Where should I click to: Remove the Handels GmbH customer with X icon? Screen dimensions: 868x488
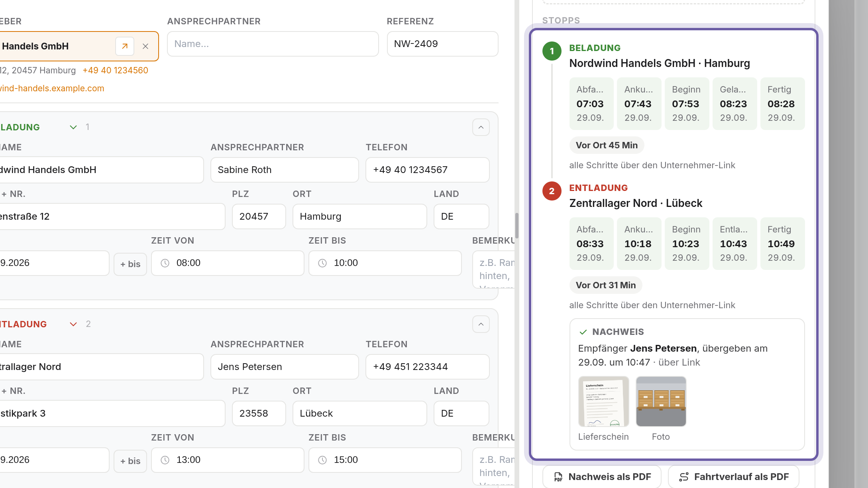coord(145,46)
